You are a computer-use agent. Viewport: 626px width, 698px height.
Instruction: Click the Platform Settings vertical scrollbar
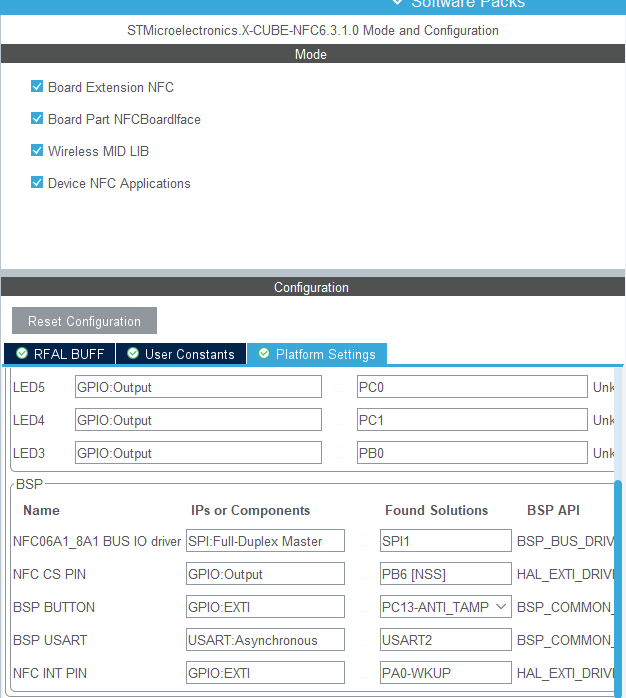click(618, 588)
